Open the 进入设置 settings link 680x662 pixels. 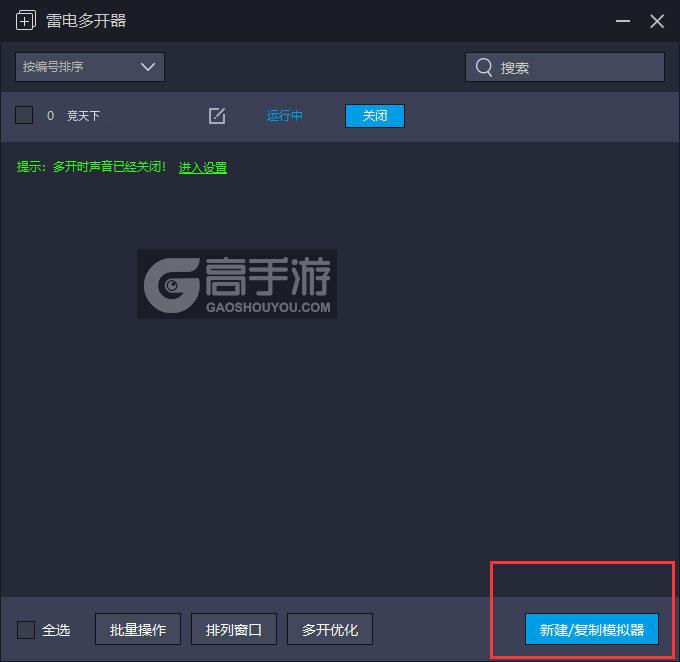(x=203, y=167)
